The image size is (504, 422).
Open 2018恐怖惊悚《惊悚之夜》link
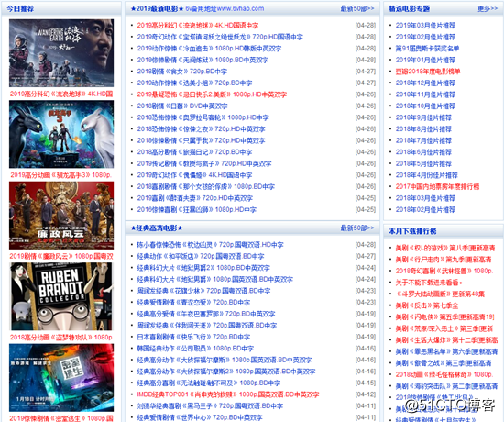pyautogui.click(x=201, y=129)
